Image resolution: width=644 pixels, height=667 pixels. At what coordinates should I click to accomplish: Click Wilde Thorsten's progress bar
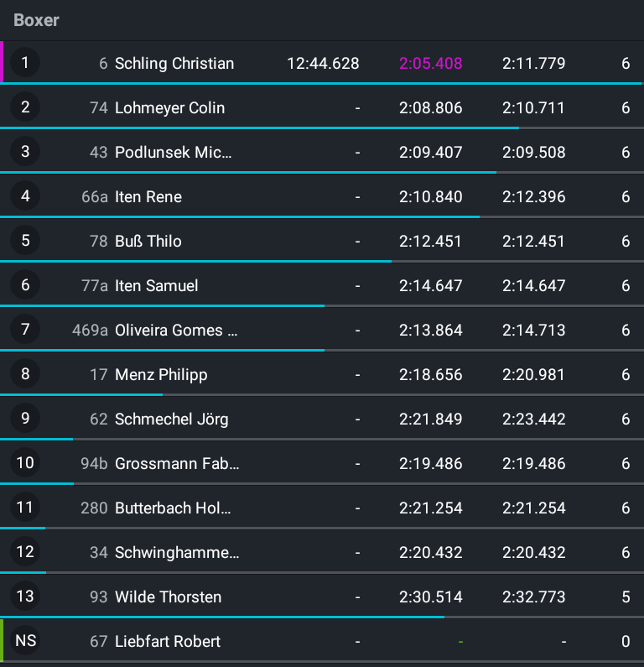coord(222,617)
